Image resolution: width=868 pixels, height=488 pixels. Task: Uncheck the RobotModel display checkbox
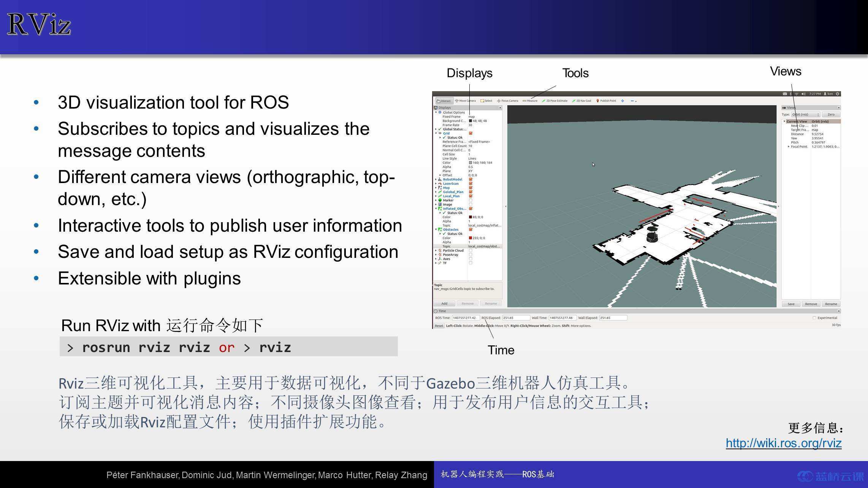coord(470,179)
